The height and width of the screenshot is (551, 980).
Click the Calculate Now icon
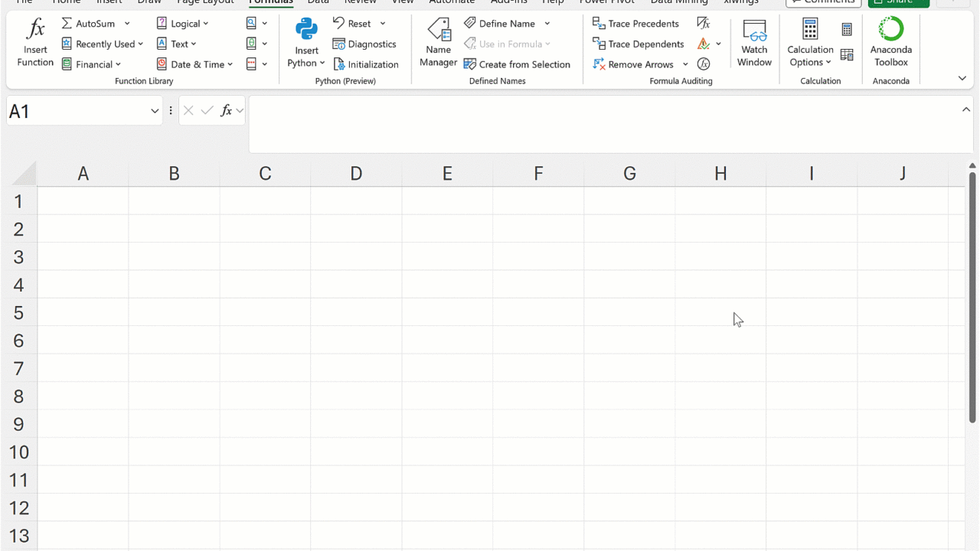pyautogui.click(x=847, y=30)
